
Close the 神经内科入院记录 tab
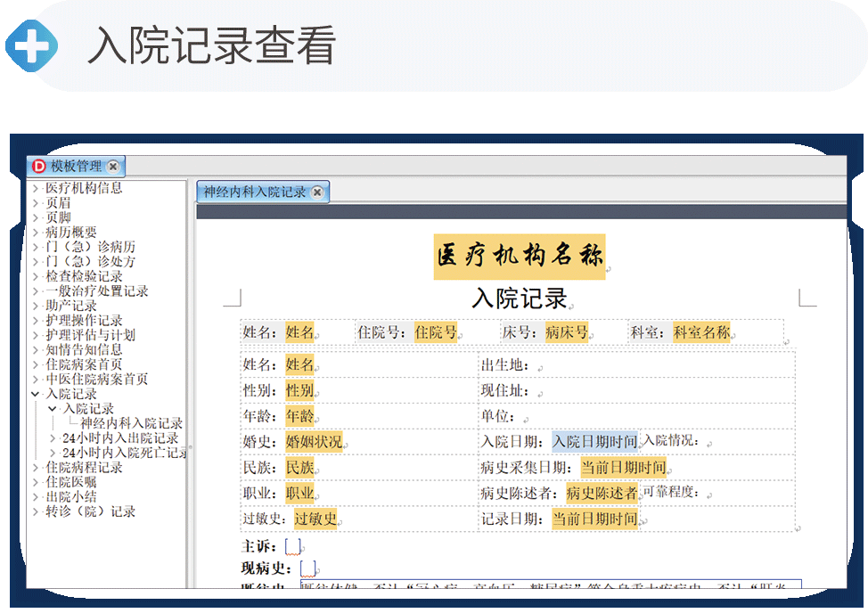pyautogui.click(x=317, y=192)
